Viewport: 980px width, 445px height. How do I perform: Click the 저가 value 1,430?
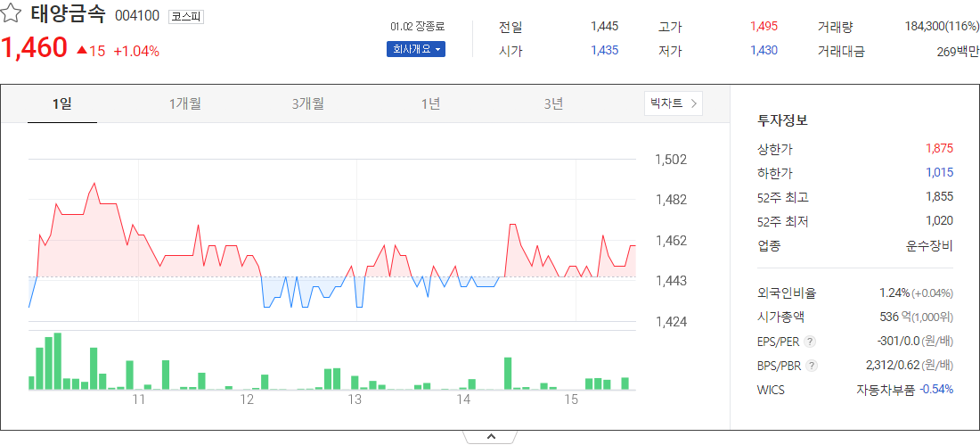click(x=764, y=51)
